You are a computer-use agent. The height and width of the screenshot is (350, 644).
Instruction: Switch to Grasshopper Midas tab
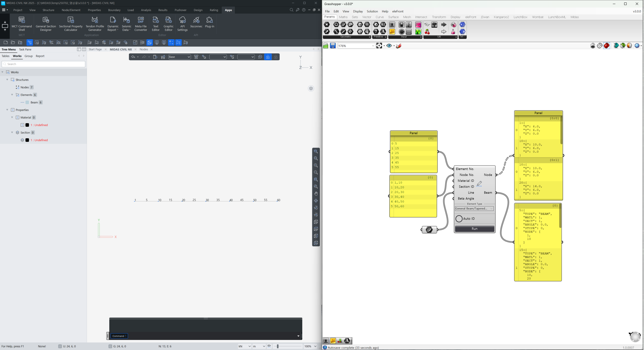pyautogui.click(x=574, y=17)
